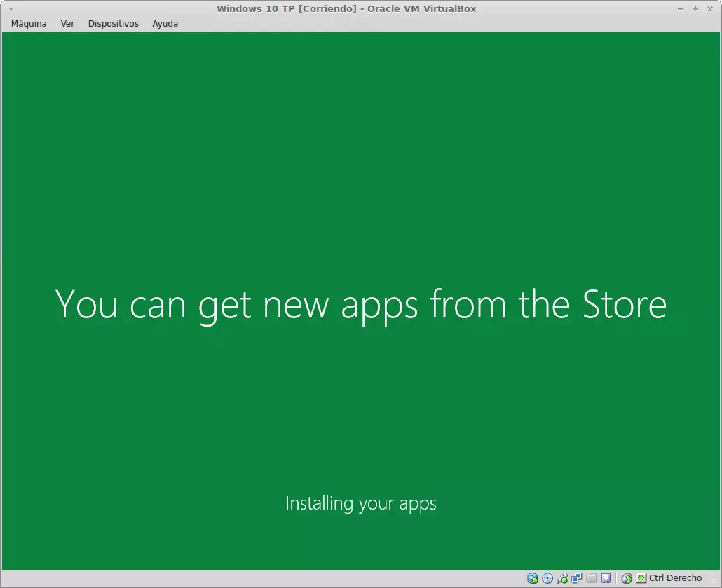
Task: Open the Ver menu
Action: [67, 23]
